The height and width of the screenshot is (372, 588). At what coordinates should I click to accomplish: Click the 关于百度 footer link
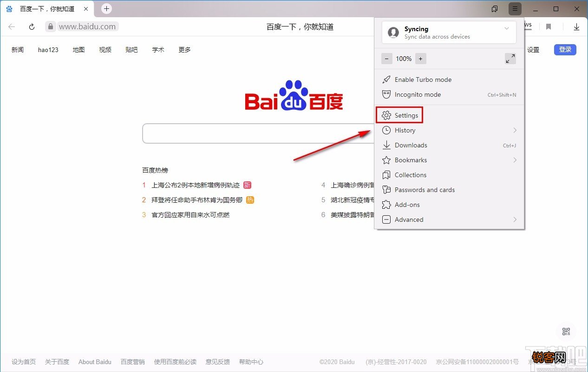pyautogui.click(x=57, y=362)
